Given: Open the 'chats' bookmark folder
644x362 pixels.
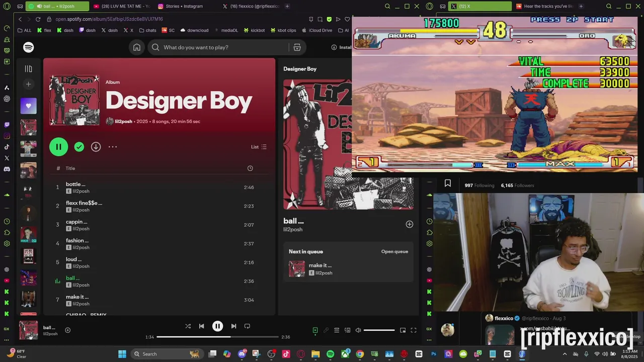Looking at the screenshot, I should 147,30.
